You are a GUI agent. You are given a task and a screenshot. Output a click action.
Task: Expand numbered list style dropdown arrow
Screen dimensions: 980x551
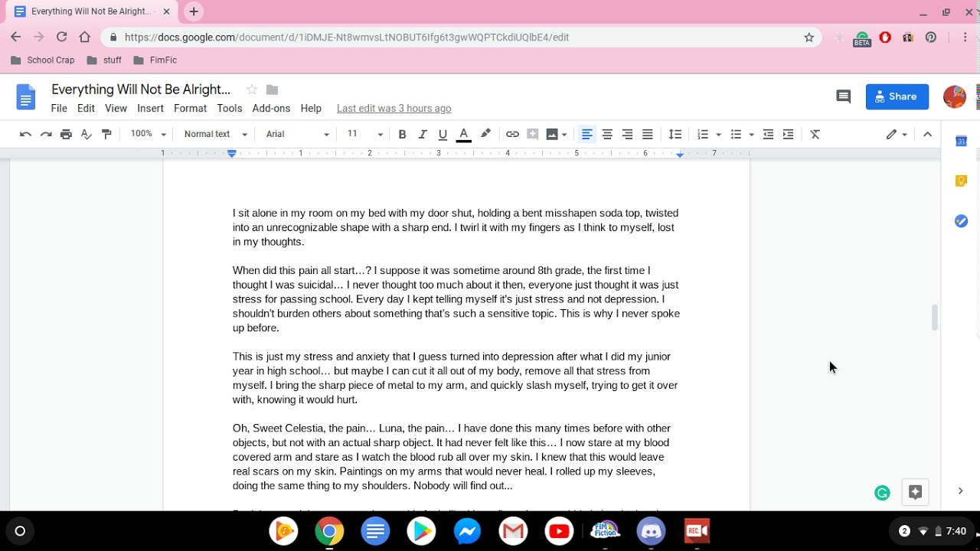pyautogui.click(x=718, y=135)
